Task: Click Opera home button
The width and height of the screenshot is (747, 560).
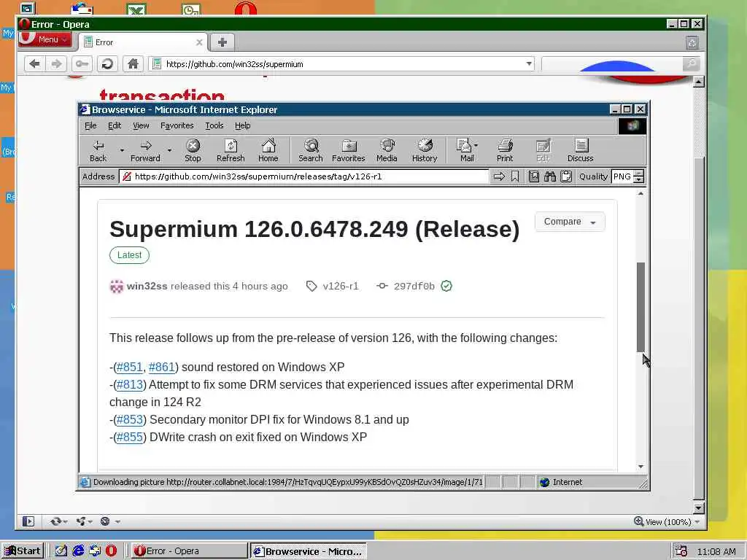Action: tap(133, 64)
